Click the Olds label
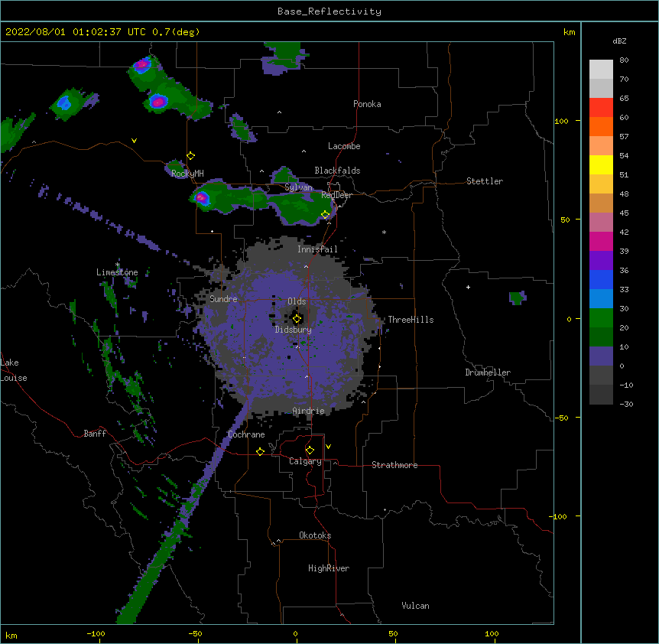 click(297, 301)
